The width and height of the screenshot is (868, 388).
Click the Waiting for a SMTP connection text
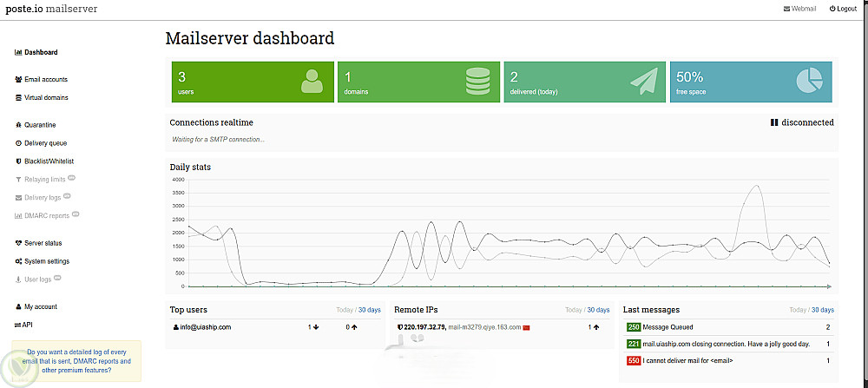tap(218, 140)
